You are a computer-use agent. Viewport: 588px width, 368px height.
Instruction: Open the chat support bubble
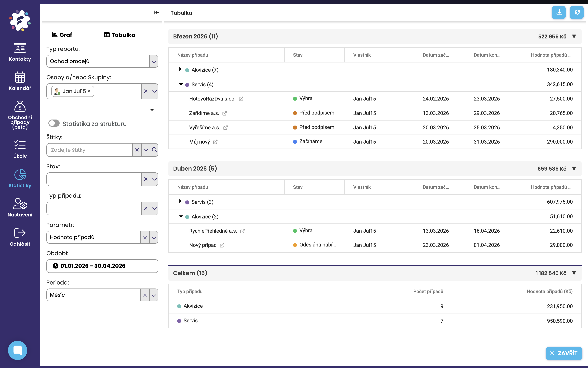[18, 350]
